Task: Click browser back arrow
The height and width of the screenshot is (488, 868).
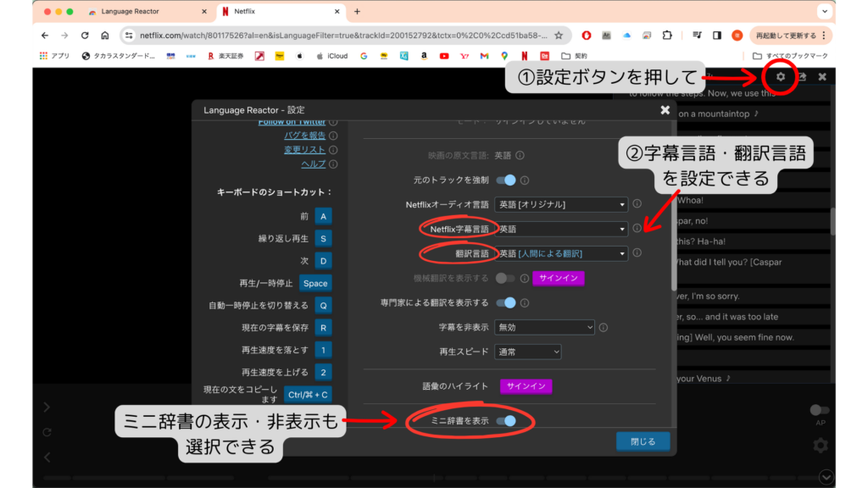Action: click(x=45, y=36)
